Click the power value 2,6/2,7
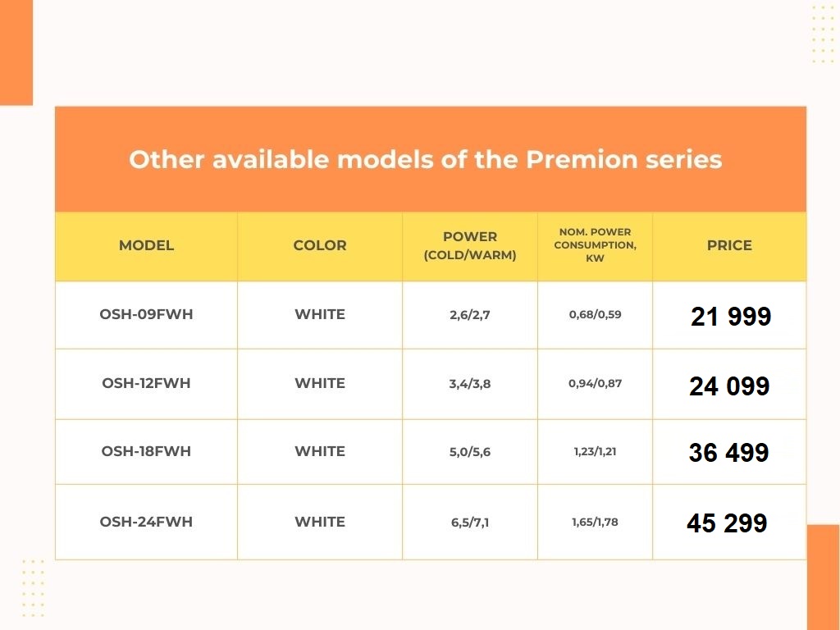The image size is (840, 630). (x=470, y=315)
